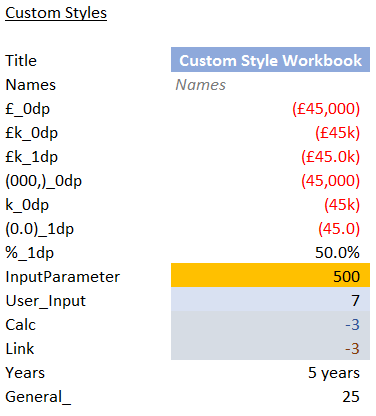Click the 5 years cell
The width and height of the screenshot is (376, 416).
pos(270,373)
